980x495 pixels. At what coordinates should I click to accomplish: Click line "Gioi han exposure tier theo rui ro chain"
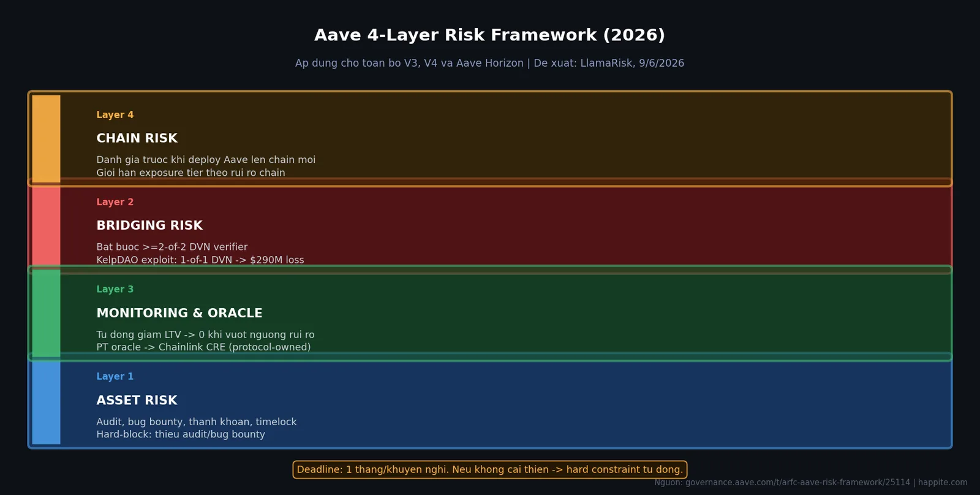pos(190,173)
